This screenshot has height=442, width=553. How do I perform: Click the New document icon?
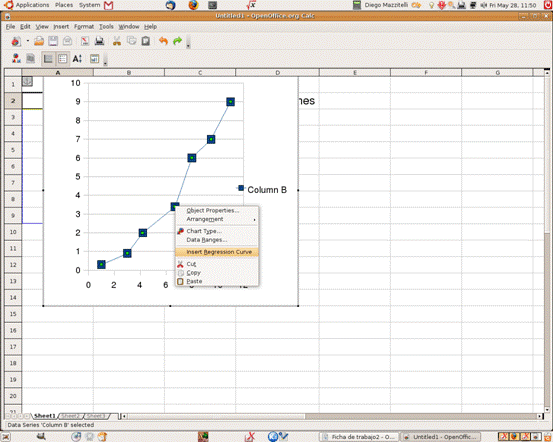[x=16, y=41]
